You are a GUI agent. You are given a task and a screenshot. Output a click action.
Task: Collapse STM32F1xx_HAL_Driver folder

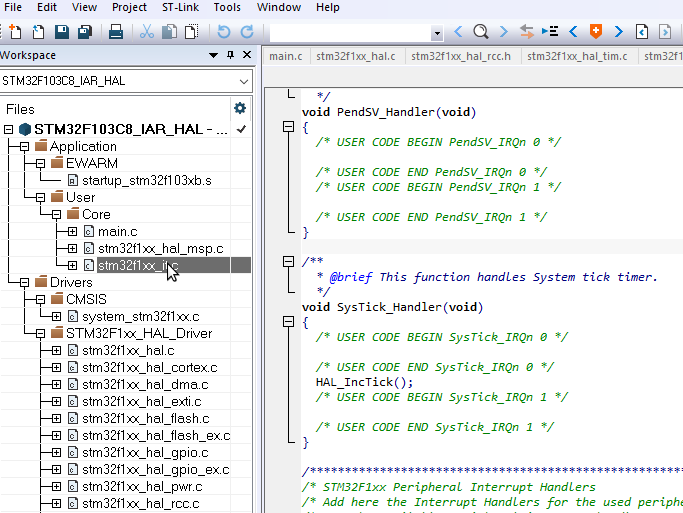coord(41,334)
